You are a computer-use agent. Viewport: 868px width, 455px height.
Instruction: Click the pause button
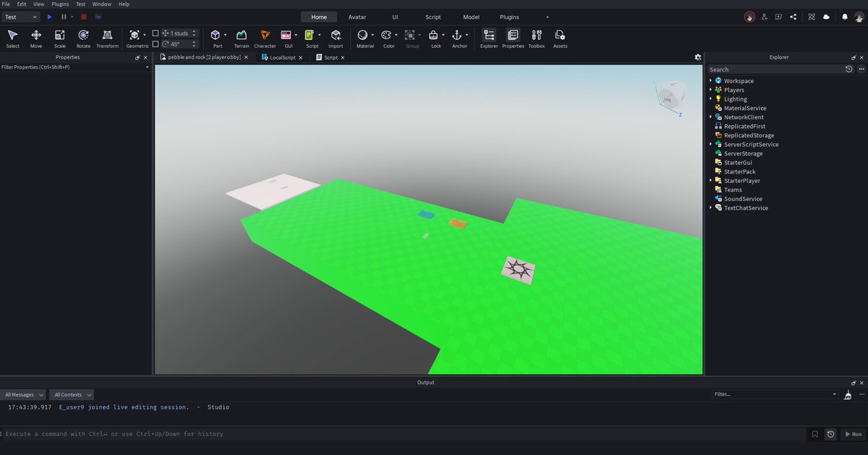64,16
